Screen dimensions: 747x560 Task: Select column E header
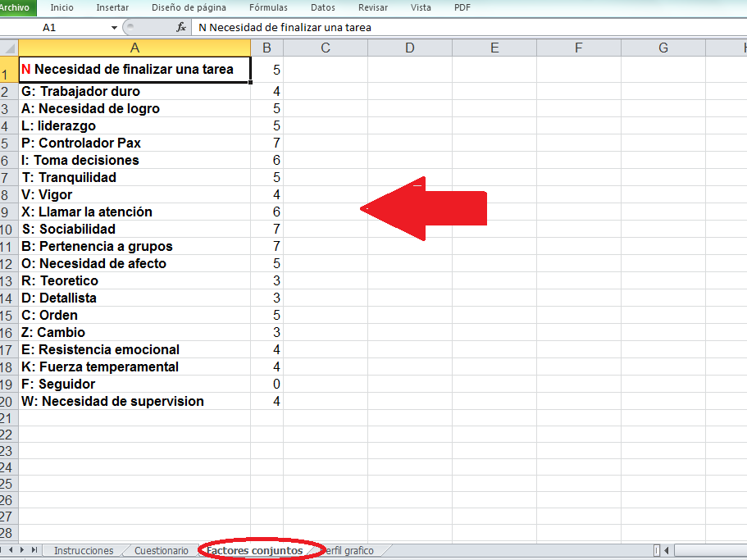pyautogui.click(x=494, y=48)
